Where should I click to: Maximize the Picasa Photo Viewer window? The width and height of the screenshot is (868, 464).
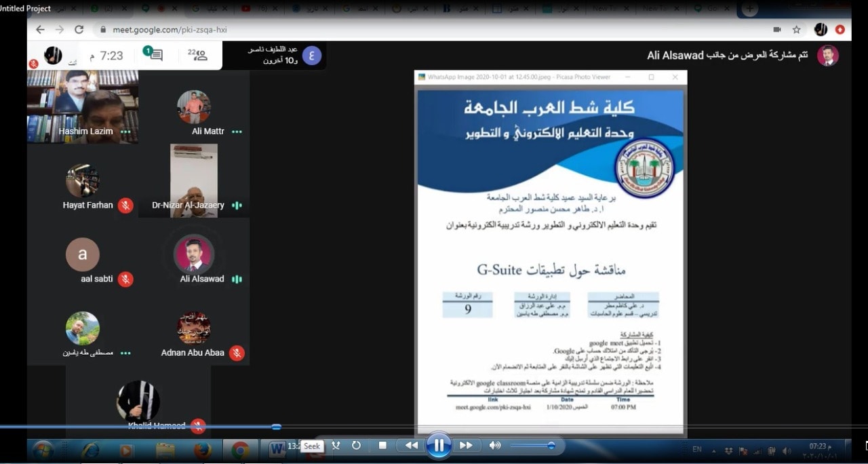[x=652, y=77]
